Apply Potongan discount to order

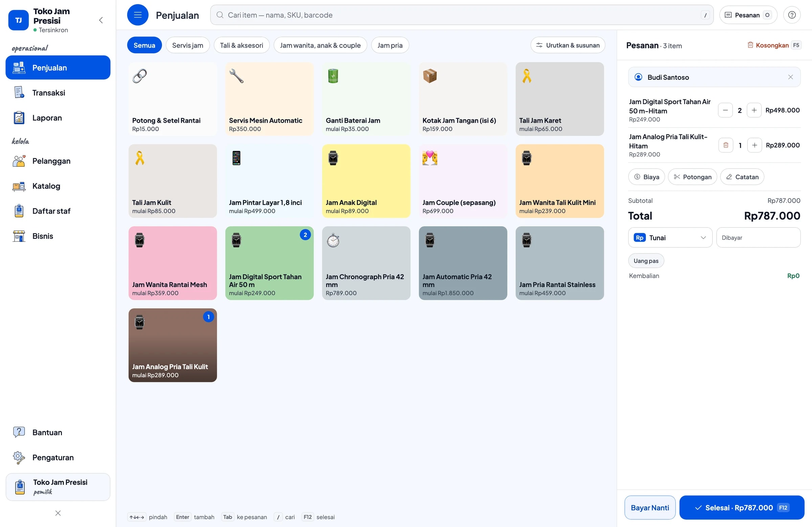(x=692, y=176)
